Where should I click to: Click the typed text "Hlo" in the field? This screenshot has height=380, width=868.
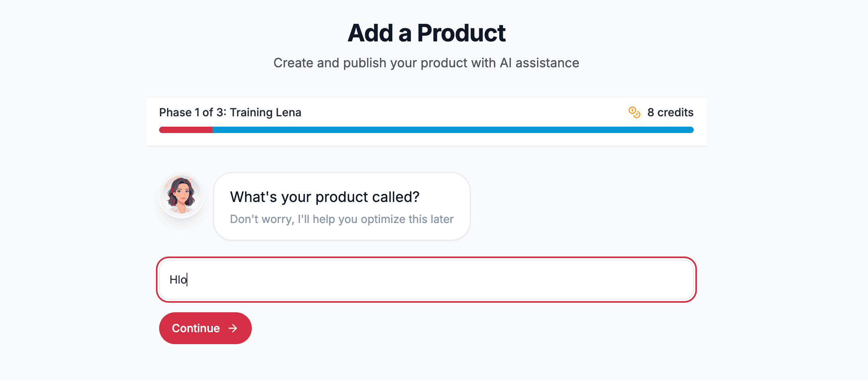[178, 280]
